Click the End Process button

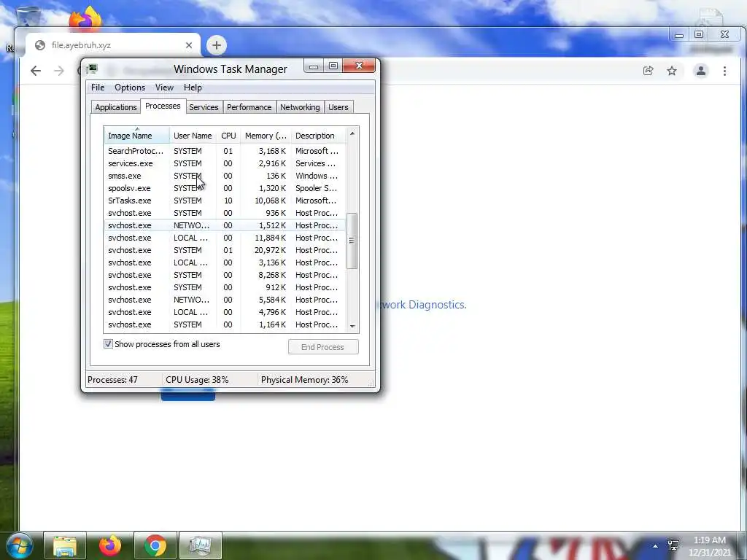tap(323, 347)
